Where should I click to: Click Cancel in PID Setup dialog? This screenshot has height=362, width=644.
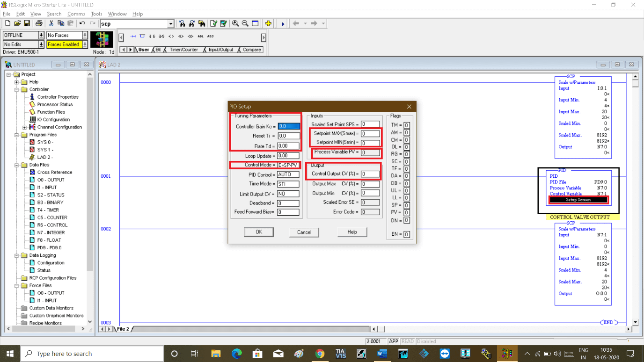click(x=304, y=232)
